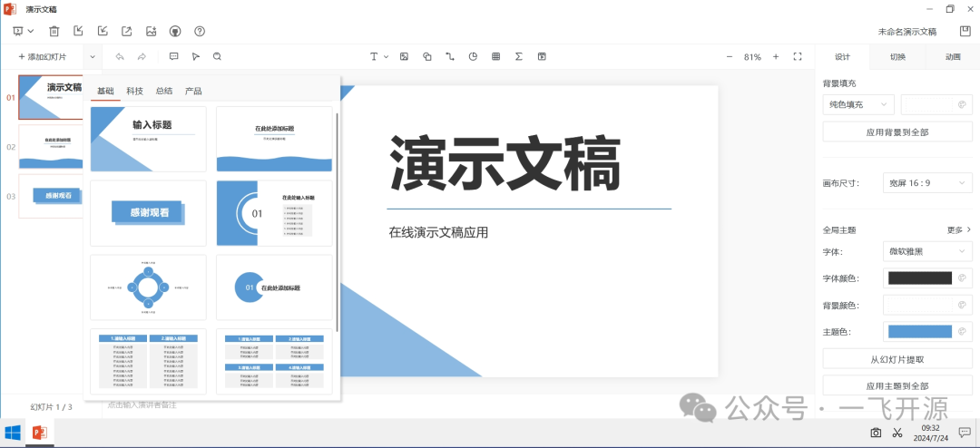Select the 科技 template category tab

(134, 91)
